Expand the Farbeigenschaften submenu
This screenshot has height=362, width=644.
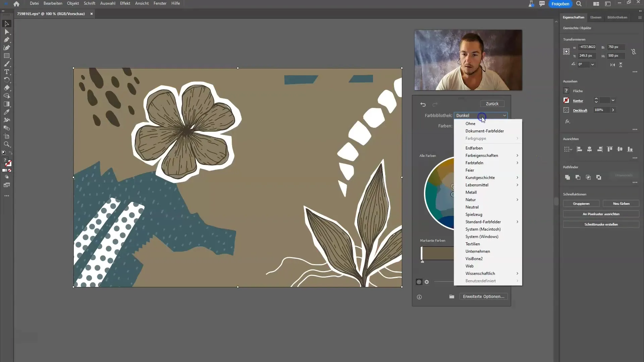coord(488,156)
